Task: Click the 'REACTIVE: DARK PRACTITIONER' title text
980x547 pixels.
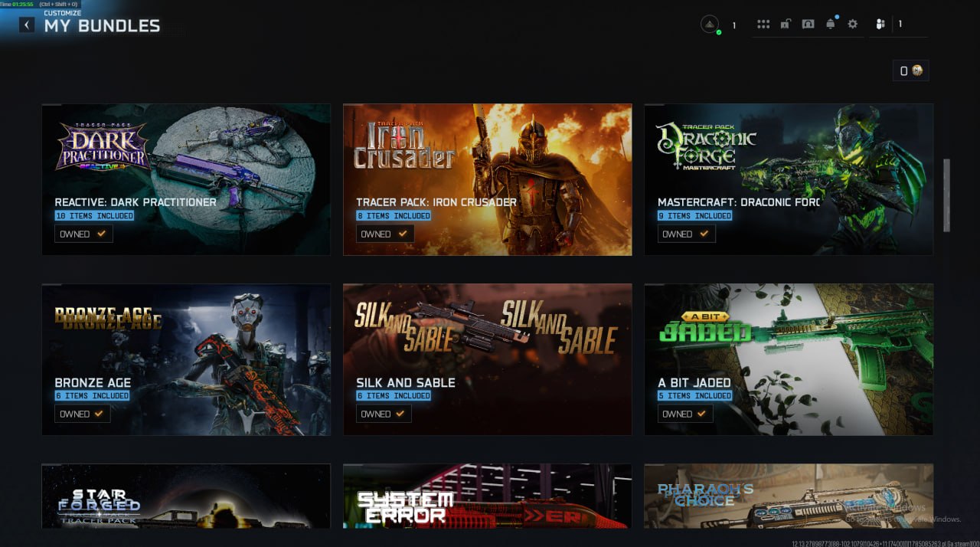Action: click(136, 202)
